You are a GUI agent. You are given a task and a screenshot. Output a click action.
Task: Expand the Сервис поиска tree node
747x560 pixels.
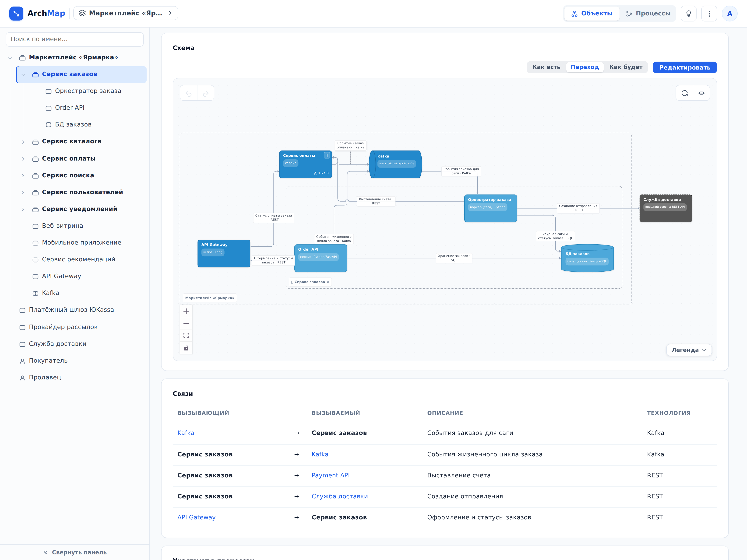[x=23, y=175]
